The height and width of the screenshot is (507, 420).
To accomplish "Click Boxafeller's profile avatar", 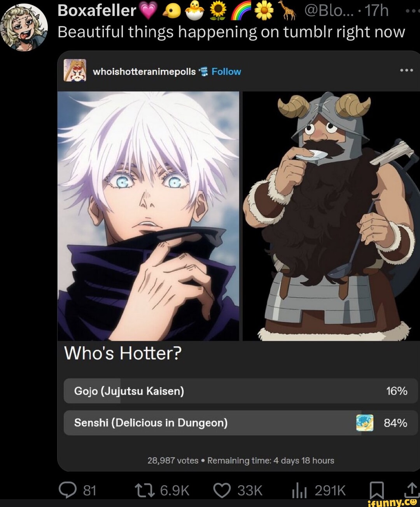I will 24,27.
